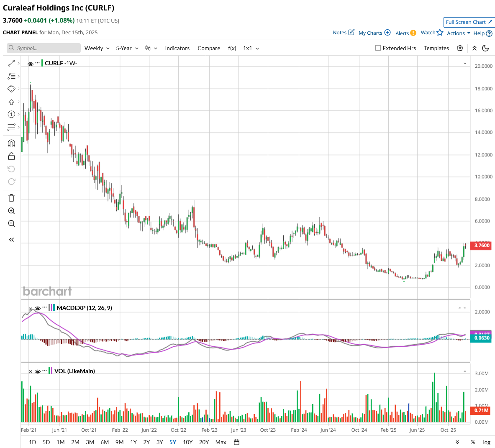Open My Charts
The width and height of the screenshot is (495, 448).
pos(374,33)
